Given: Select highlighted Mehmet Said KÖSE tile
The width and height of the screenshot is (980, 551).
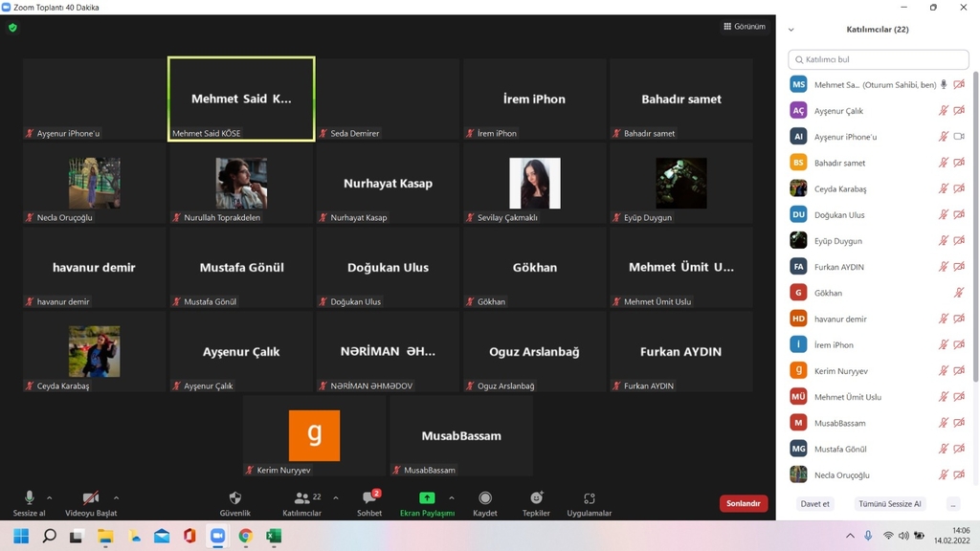Looking at the screenshot, I should pos(241,99).
